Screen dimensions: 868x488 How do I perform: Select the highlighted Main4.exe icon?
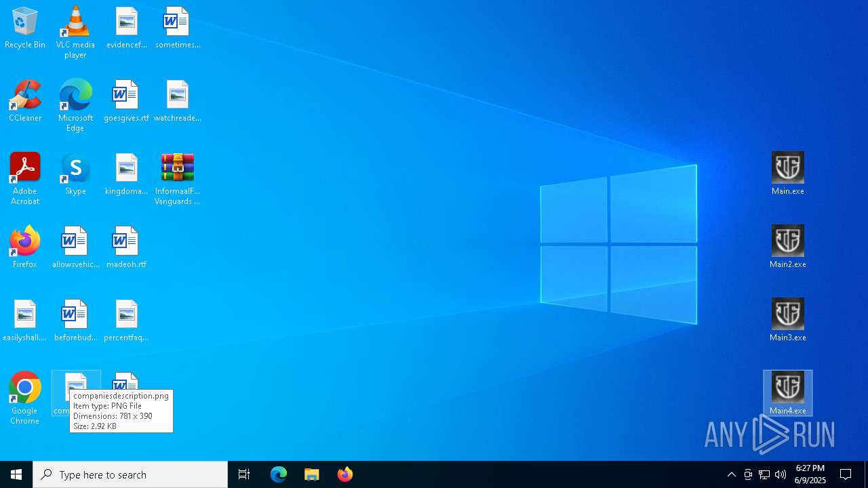(788, 394)
